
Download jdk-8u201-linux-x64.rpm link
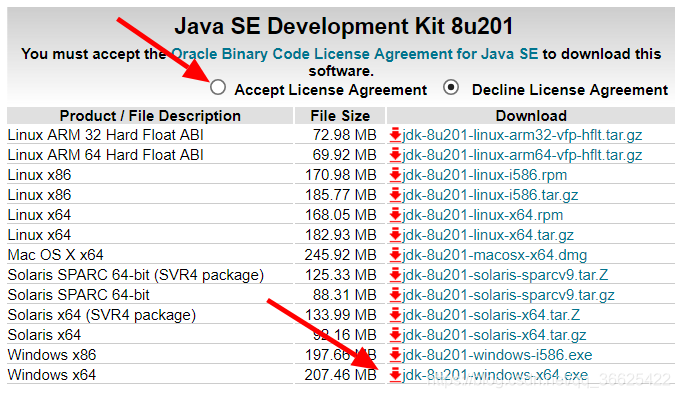pos(483,215)
